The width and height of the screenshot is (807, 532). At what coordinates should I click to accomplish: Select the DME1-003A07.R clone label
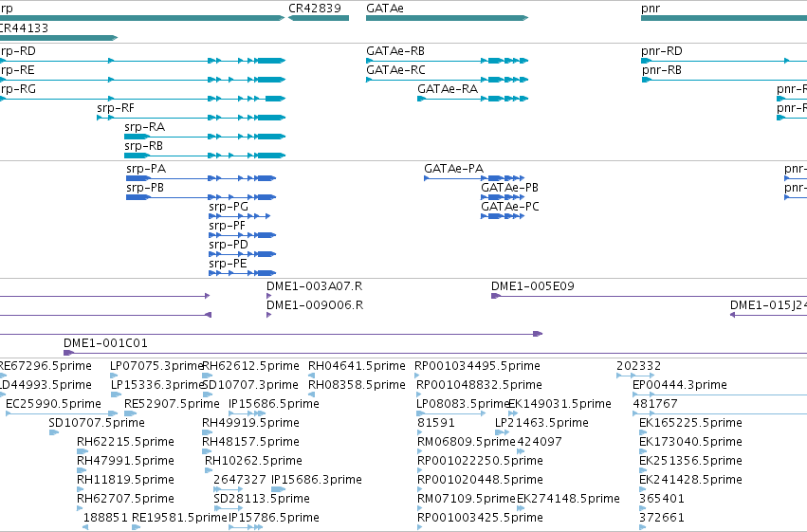(315, 286)
